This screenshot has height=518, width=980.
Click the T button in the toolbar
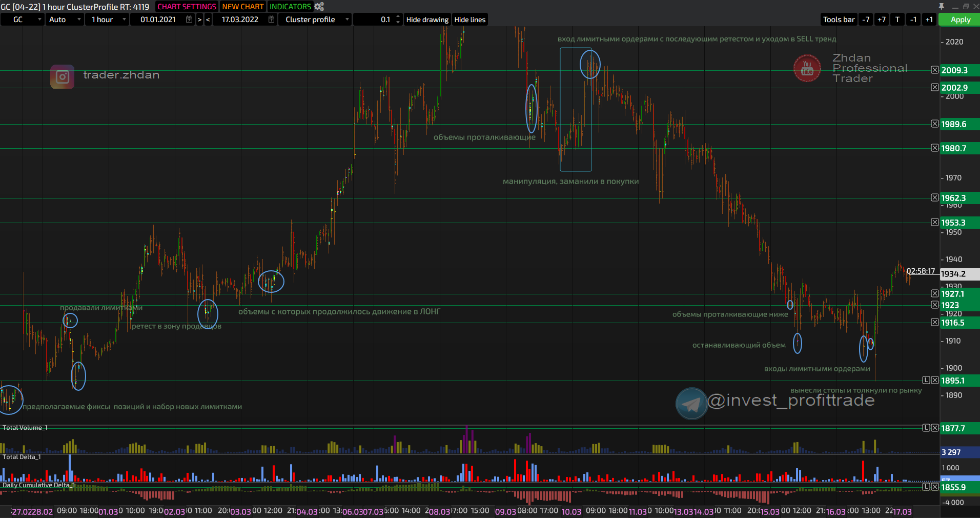(x=897, y=19)
